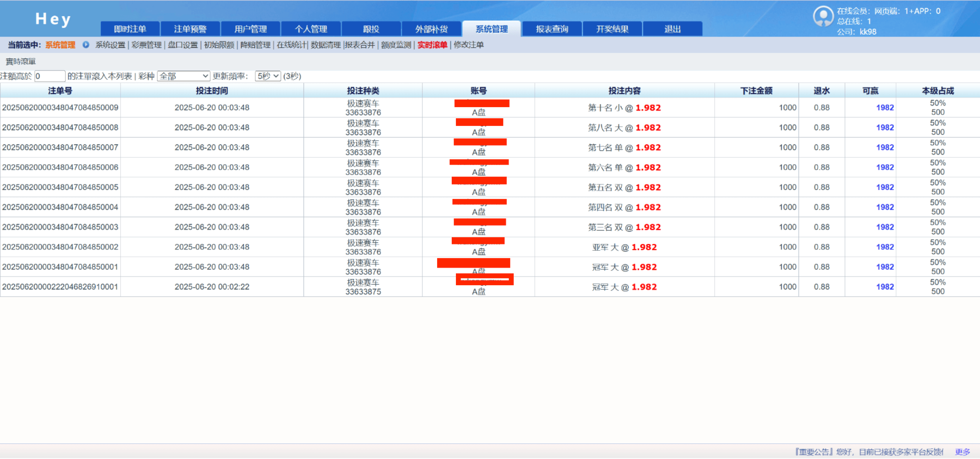
Task: Click the 额度监测 submenu link
Action: point(396,45)
